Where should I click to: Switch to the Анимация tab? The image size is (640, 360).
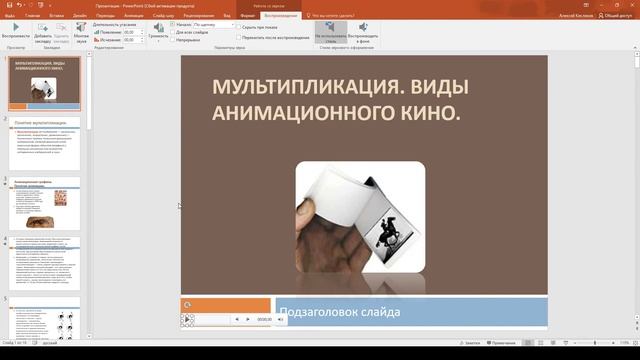pos(134,16)
